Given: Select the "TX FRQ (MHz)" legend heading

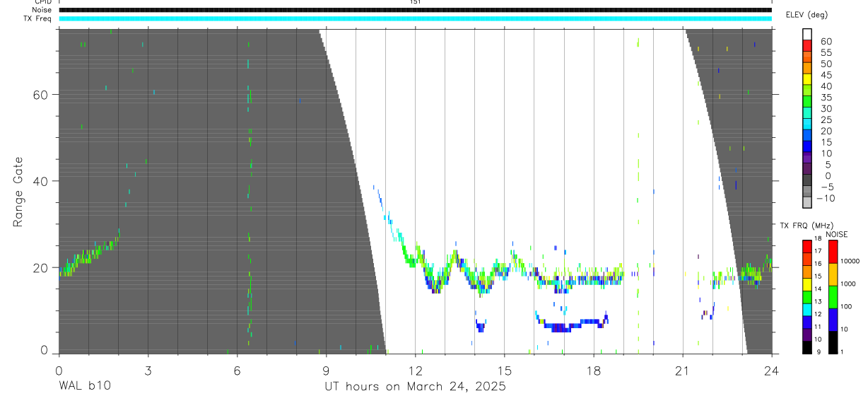Looking at the screenshot, I should point(807,225).
